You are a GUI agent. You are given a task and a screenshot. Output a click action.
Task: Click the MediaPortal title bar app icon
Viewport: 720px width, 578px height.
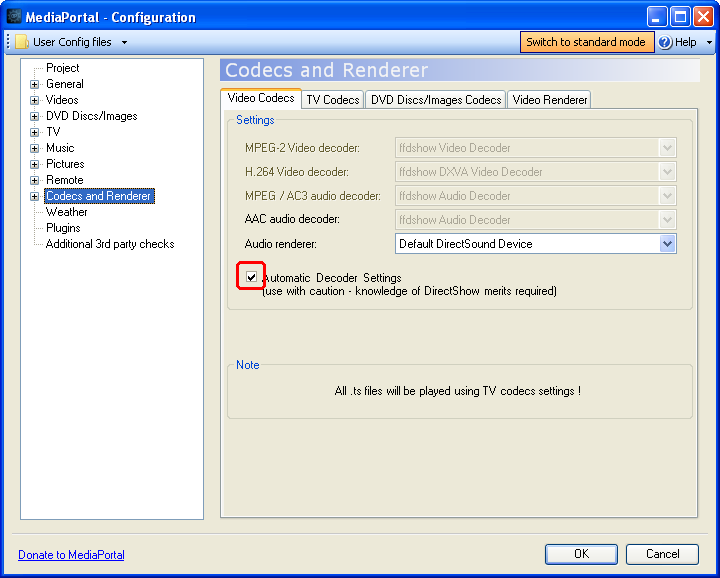[14, 16]
